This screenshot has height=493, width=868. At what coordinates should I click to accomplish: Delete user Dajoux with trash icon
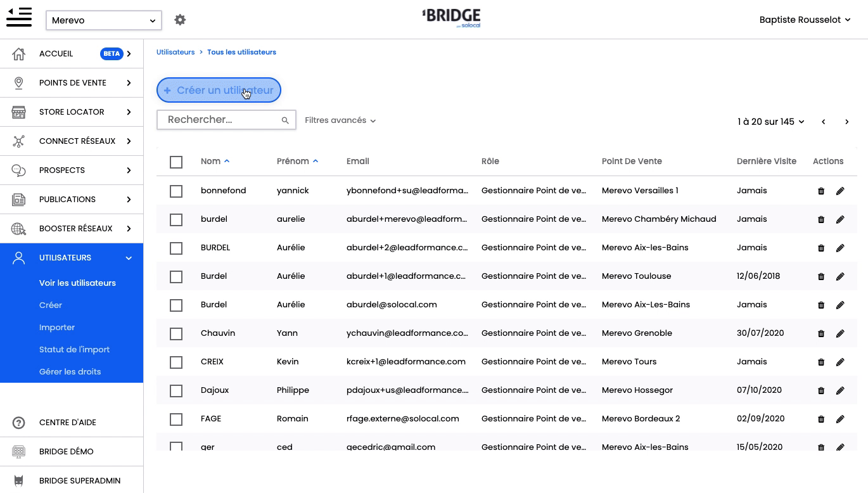(821, 390)
